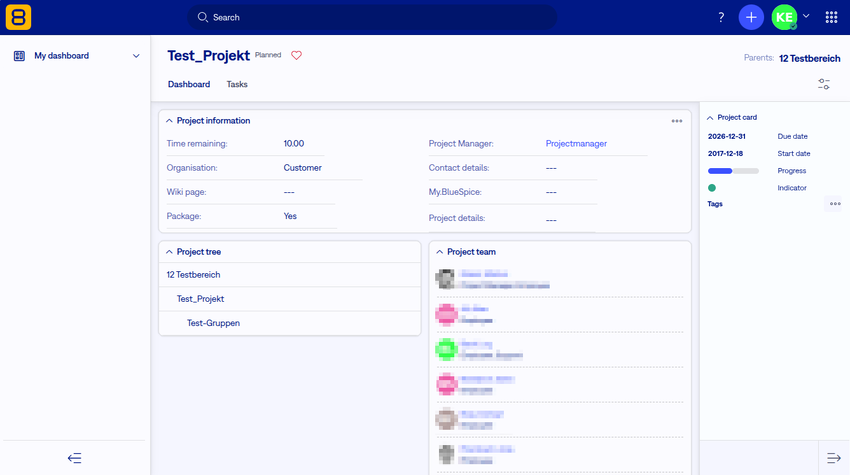
Task: Collapse the right panel arrow icon
Action: coord(834,458)
